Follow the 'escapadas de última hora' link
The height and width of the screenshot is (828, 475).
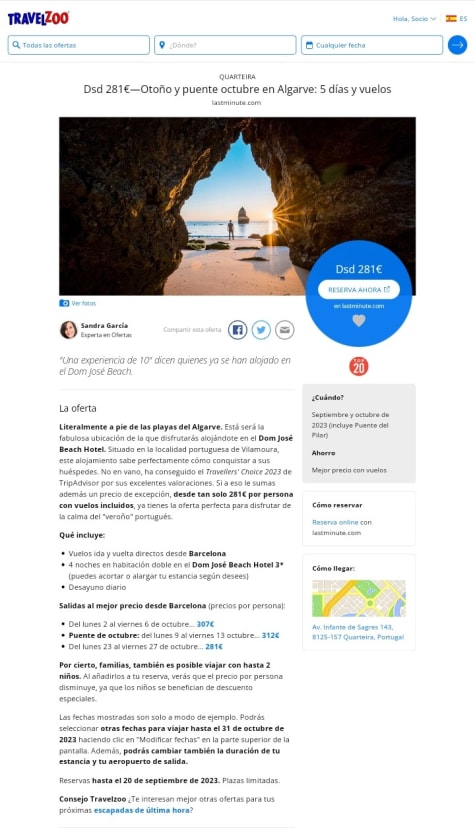[x=141, y=810]
